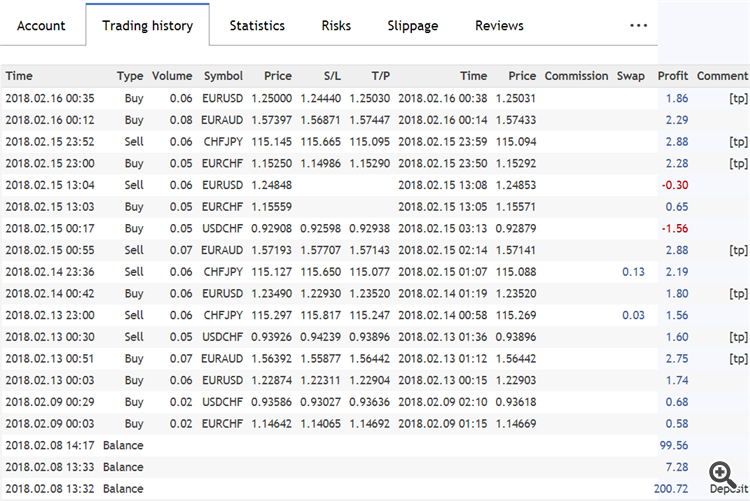The width and height of the screenshot is (750, 501).
Task: Sort by the Swap column header
Action: tap(631, 76)
